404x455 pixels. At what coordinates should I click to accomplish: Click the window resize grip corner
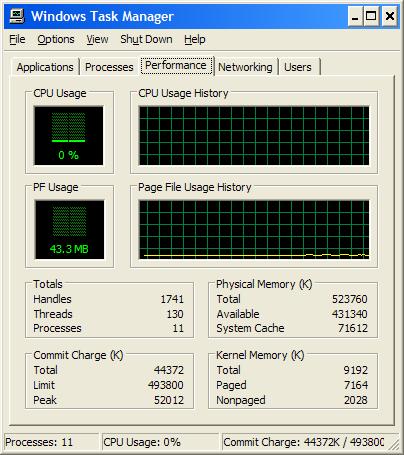394,444
